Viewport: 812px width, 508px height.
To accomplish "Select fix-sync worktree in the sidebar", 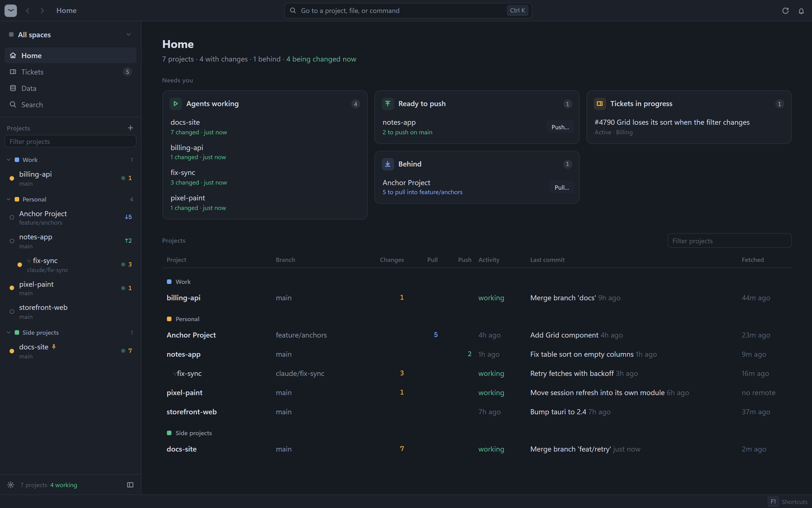I will click(x=70, y=265).
